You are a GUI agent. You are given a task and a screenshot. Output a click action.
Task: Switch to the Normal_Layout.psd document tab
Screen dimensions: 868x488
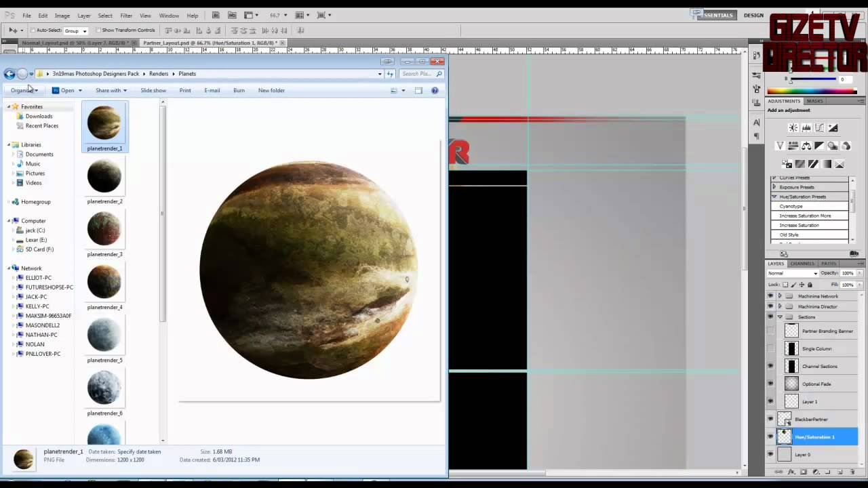(x=73, y=43)
